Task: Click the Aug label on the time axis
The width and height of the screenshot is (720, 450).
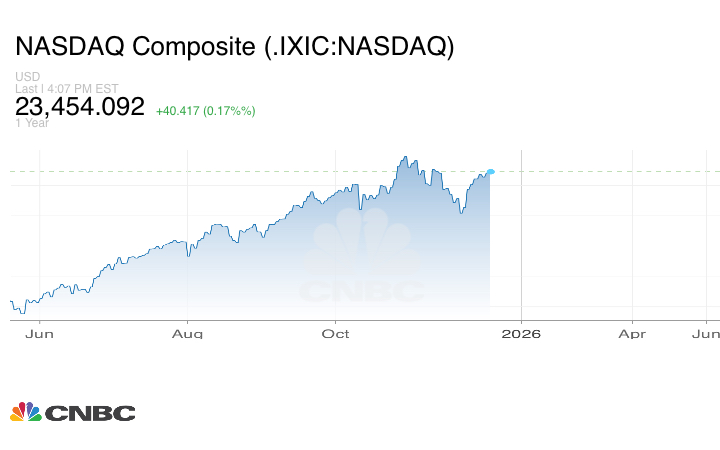Action: coord(188,334)
